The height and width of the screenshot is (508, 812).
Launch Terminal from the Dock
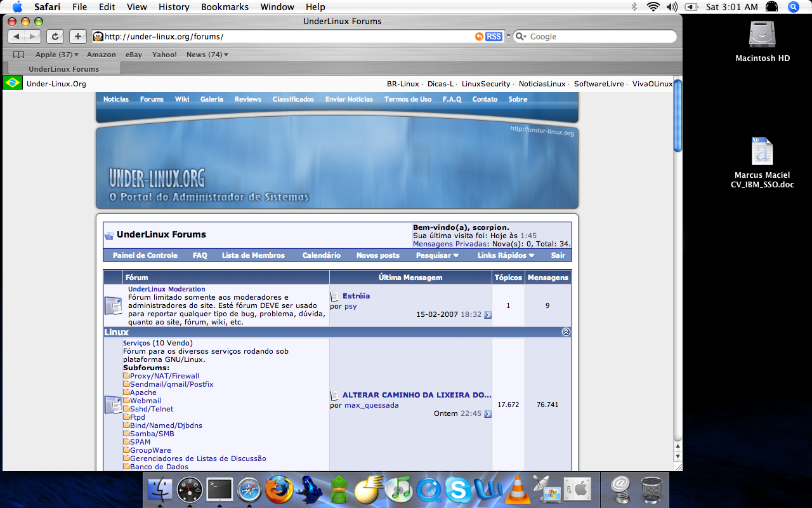pyautogui.click(x=219, y=490)
